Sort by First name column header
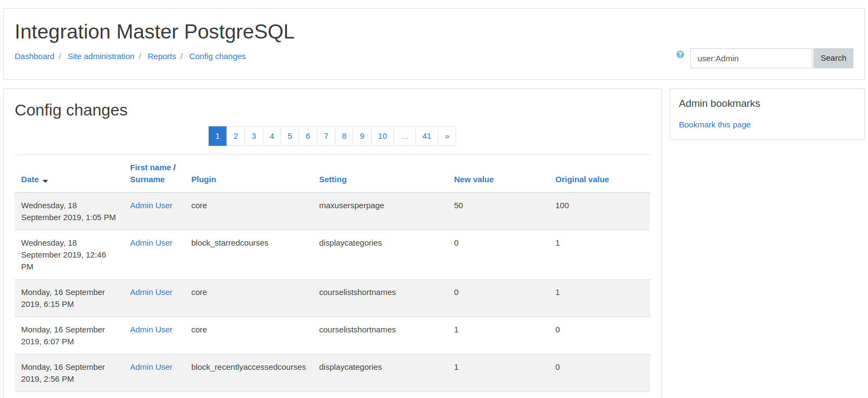 coord(151,168)
